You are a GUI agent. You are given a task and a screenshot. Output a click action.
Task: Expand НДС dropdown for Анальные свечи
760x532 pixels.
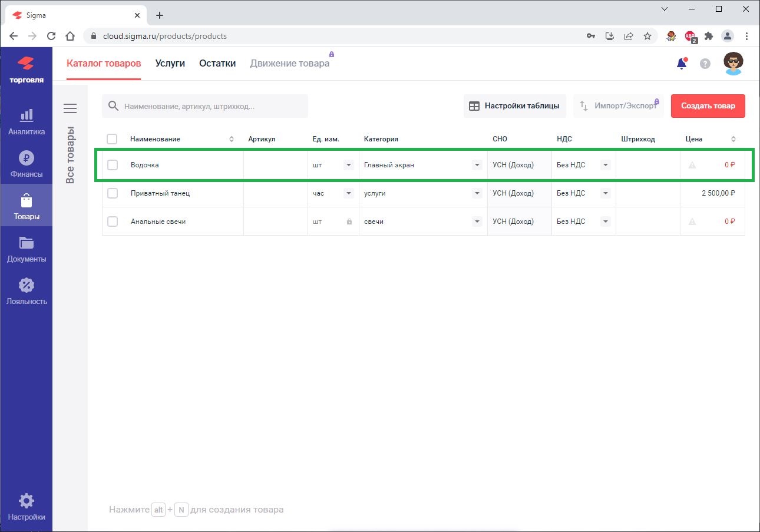coord(605,222)
